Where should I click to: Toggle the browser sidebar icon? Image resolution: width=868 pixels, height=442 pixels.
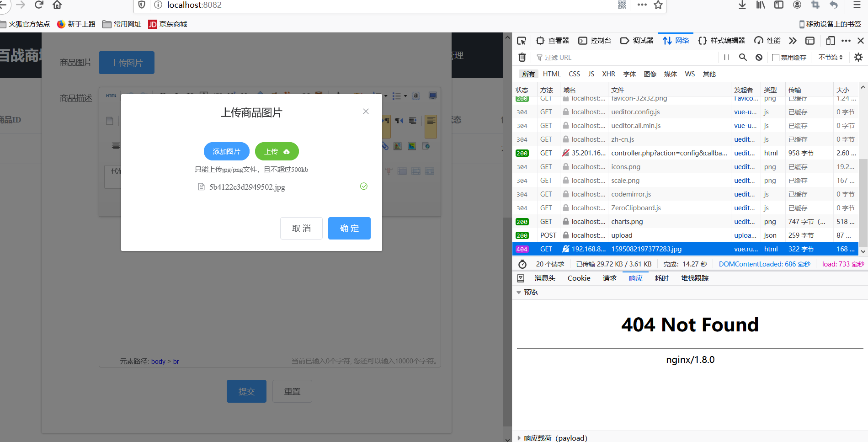(779, 5)
